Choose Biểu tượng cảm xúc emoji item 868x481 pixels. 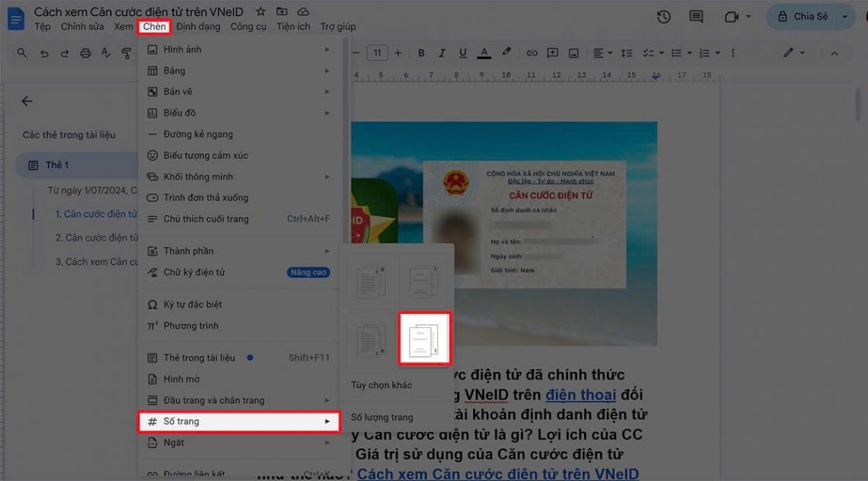coord(238,155)
